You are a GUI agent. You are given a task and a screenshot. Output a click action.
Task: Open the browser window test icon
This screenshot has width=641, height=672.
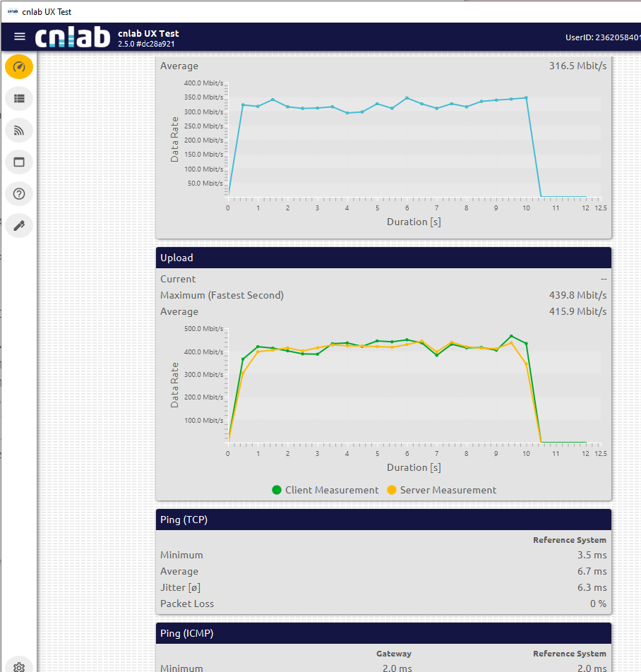click(x=19, y=162)
